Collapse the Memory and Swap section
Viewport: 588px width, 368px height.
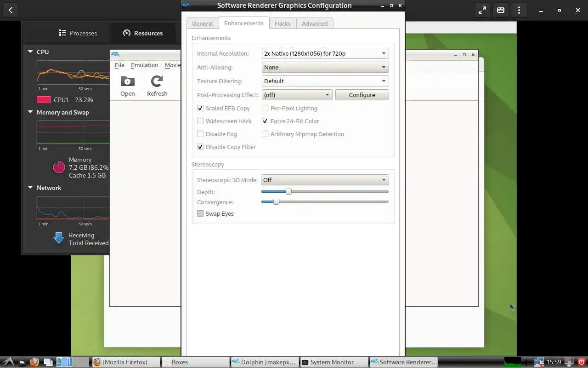tap(30, 112)
